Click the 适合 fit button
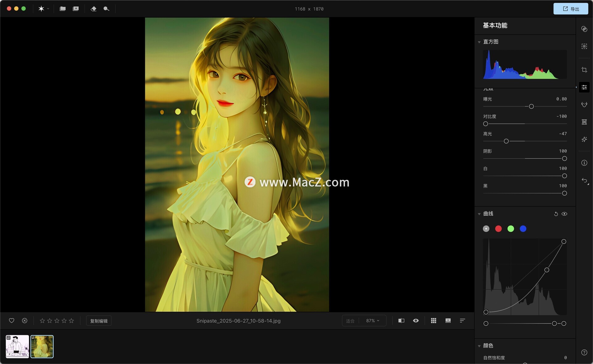Image resolution: width=593 pixels, height=364 pixels. [350, 321]
